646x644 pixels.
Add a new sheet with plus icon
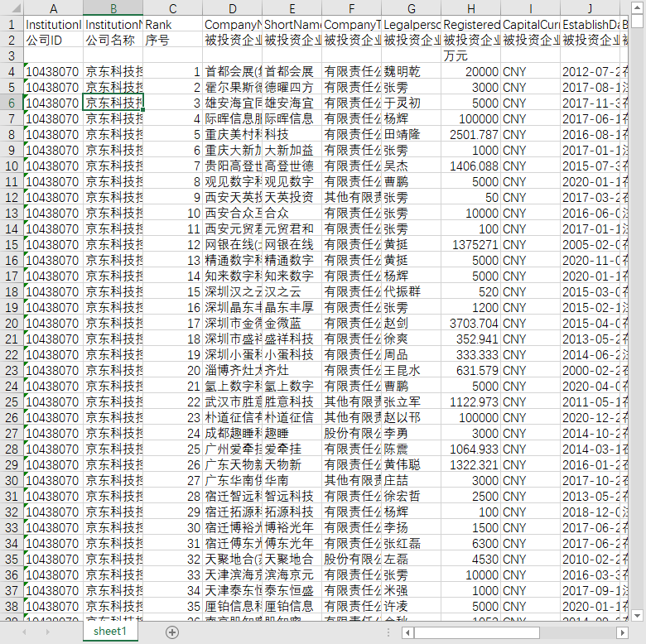[171, 632]
